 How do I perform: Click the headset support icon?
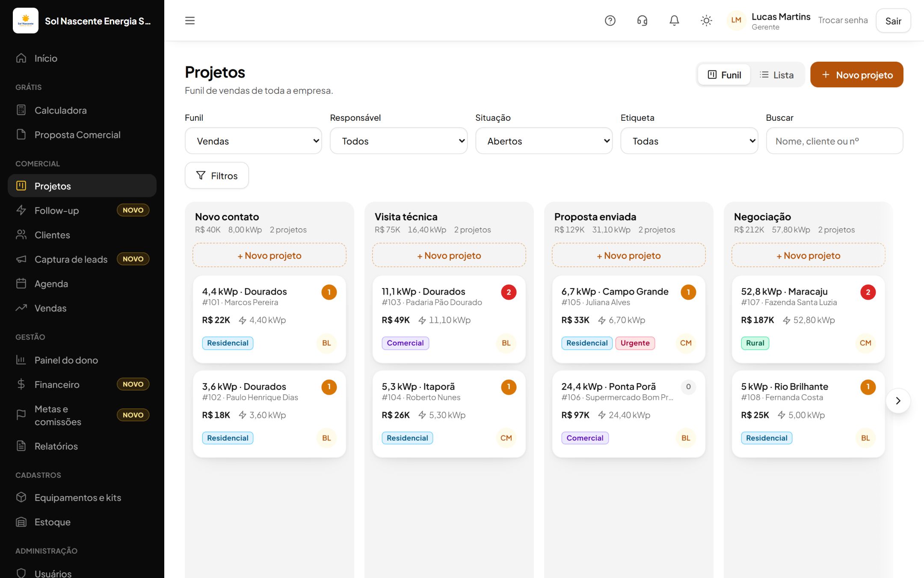(x=642, y=21)
